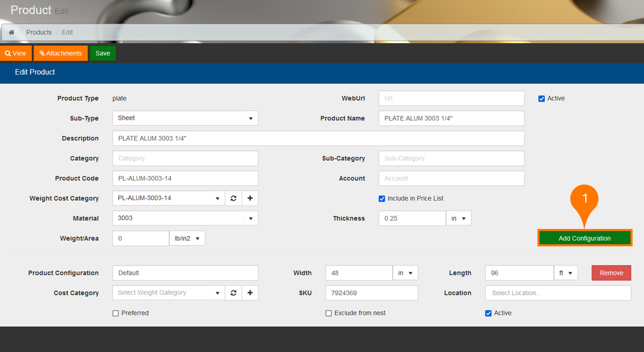644x352 pixels.
Task: Click the add icon next to Weight Cost Category
Action: coord(250,198)
